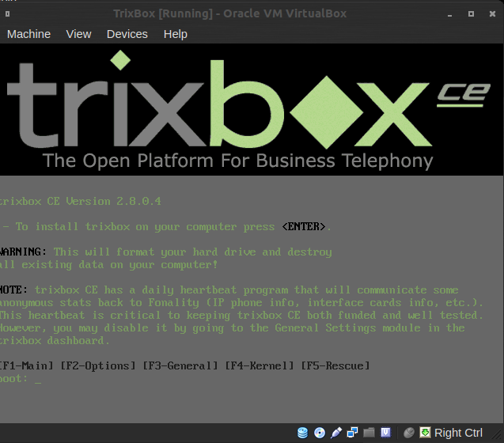Screen dimensions: 504x443
Task: Click the window resize grip corner
Action: coord(497,436)
